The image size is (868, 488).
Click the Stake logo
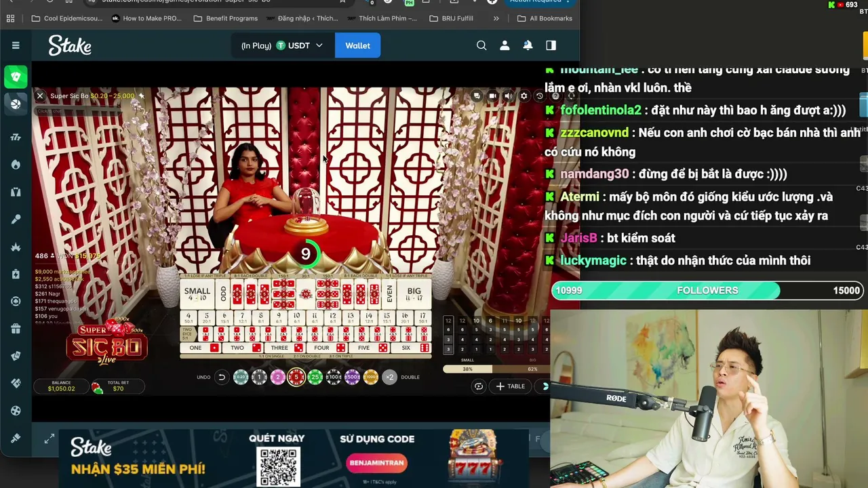70,45
